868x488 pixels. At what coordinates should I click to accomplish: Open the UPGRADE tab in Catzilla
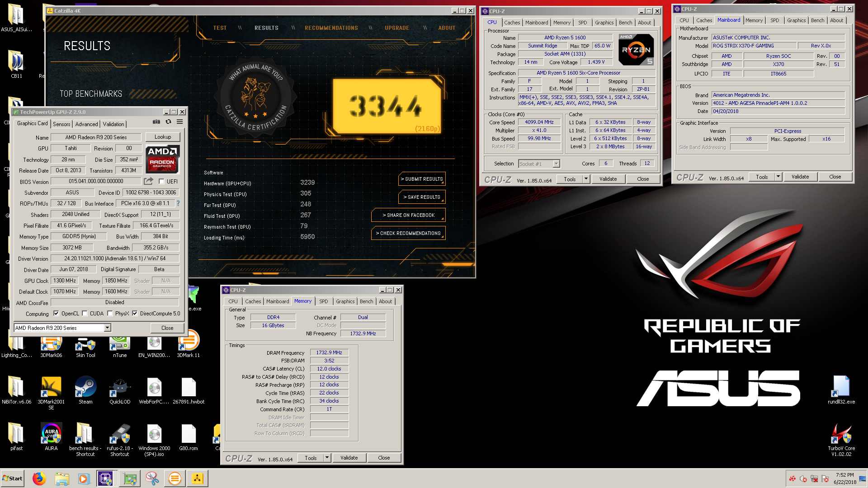pos(397,28)
